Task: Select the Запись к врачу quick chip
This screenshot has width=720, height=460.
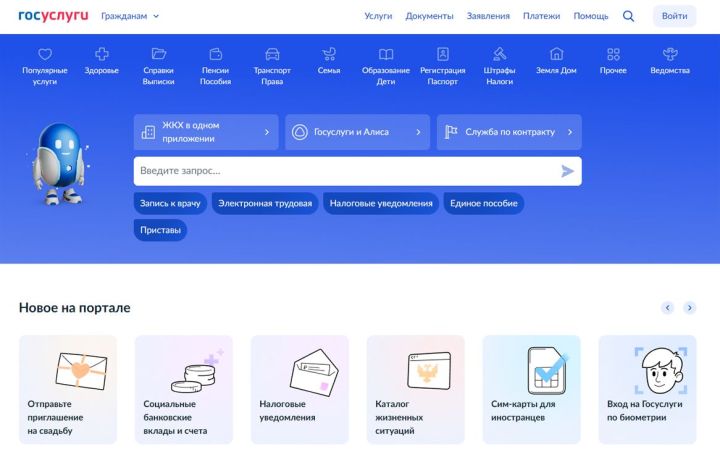Action: (170, 204)
